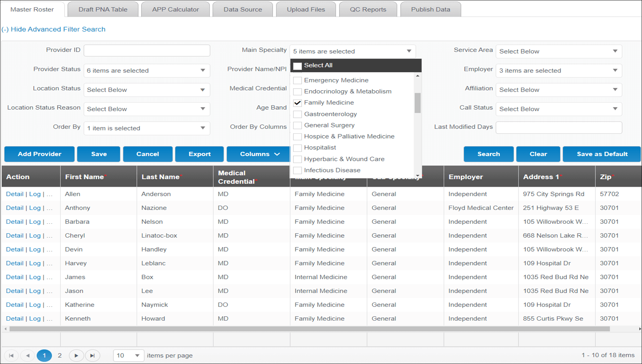
Task: Sort by Address 1 column header
Action: tap(557, 177)
